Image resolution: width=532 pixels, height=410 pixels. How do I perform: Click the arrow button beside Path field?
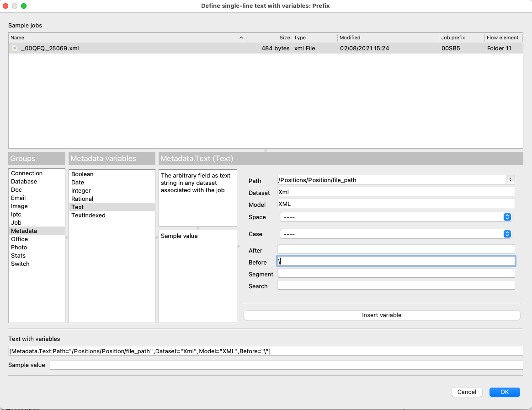(511, 180)
